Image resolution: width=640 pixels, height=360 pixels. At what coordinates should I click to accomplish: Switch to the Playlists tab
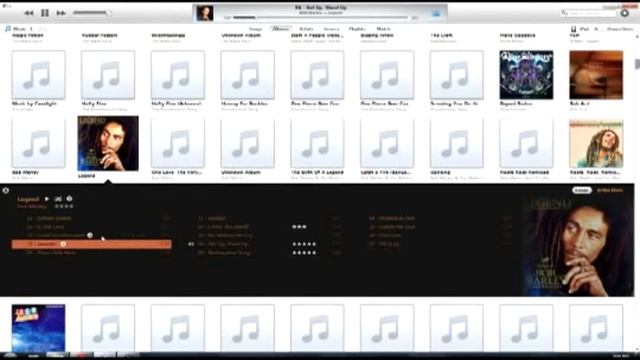click(x=357, y=29)
